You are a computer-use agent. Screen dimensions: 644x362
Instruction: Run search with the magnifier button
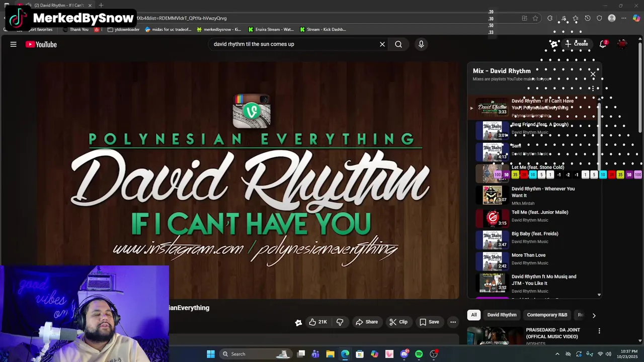398,44
